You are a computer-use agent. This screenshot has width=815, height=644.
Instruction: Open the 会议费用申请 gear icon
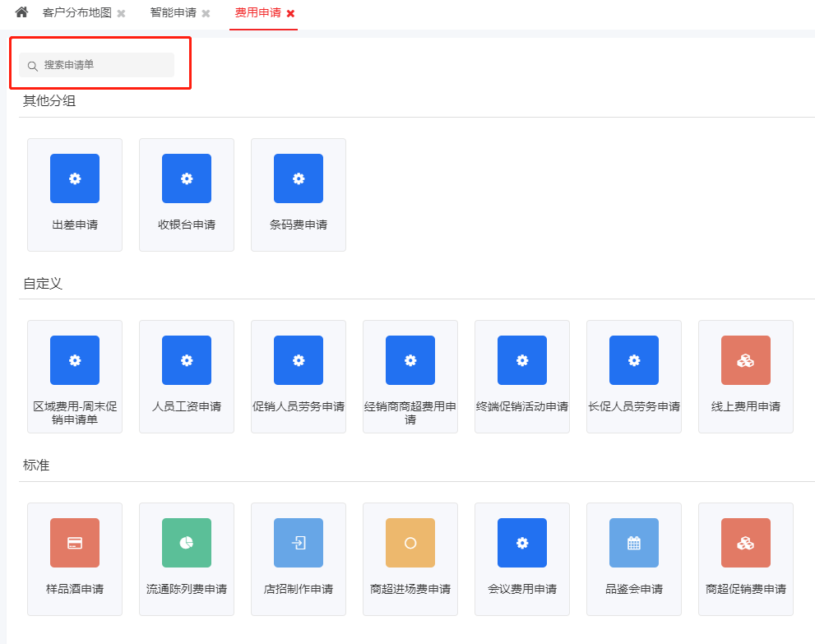pos(522,543)
